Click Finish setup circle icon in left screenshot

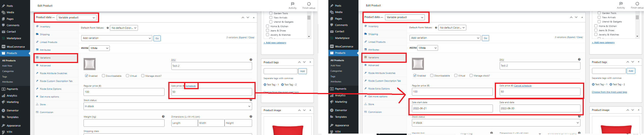click(309, 4)
